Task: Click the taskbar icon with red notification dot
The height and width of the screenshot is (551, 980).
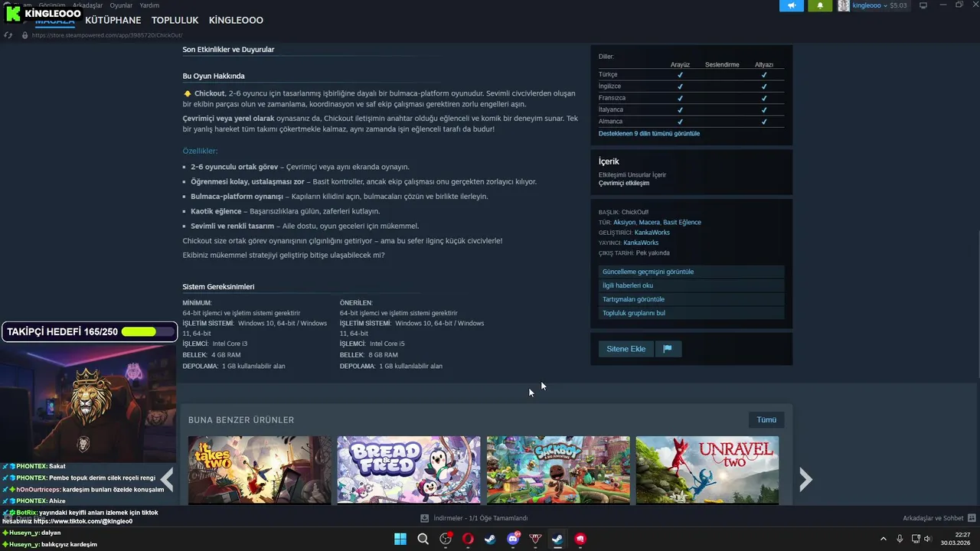Action: (x=446, y=539)
